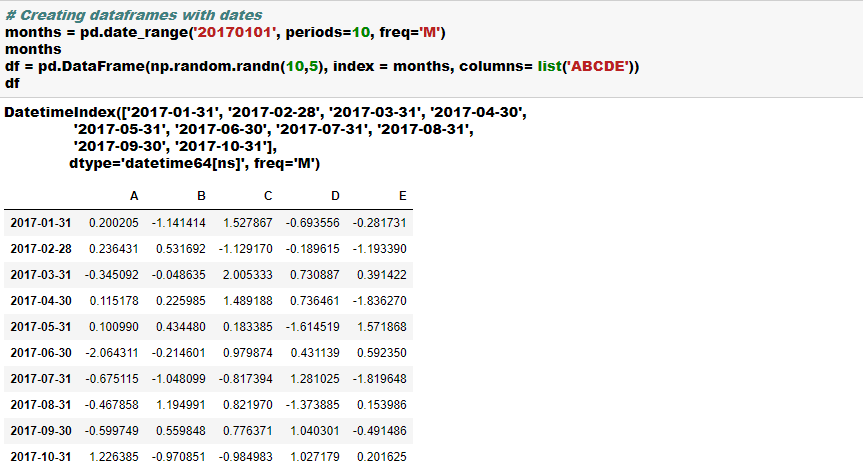This screenshot has width=863, height=467.
Task: Click cell value 0.236431
Action: (113, 249)
